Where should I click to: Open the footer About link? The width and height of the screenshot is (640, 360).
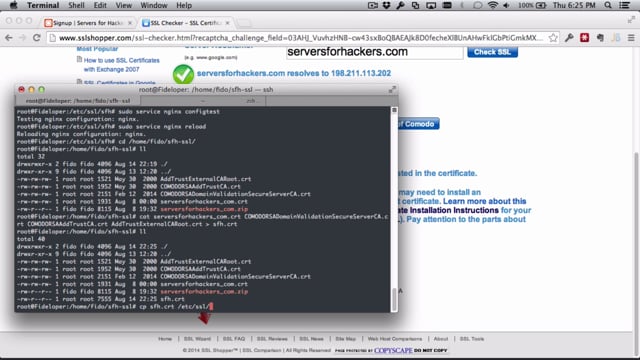click(441, 339)
